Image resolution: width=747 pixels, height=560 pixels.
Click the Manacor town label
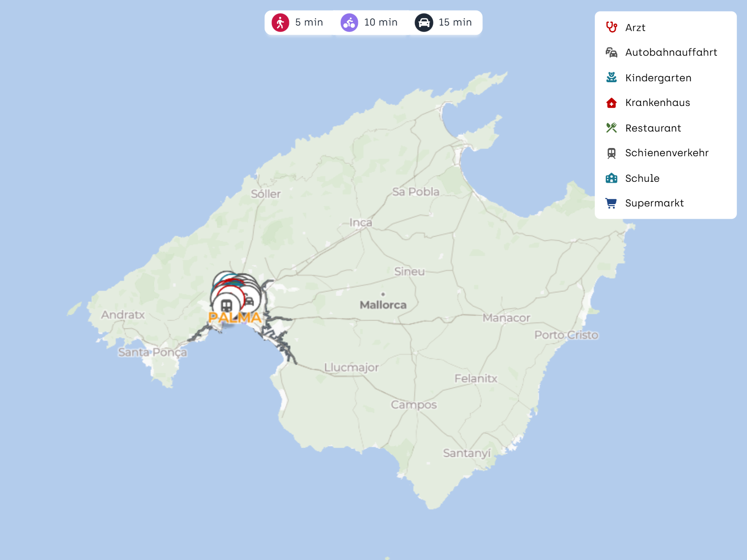coord(506,318)
